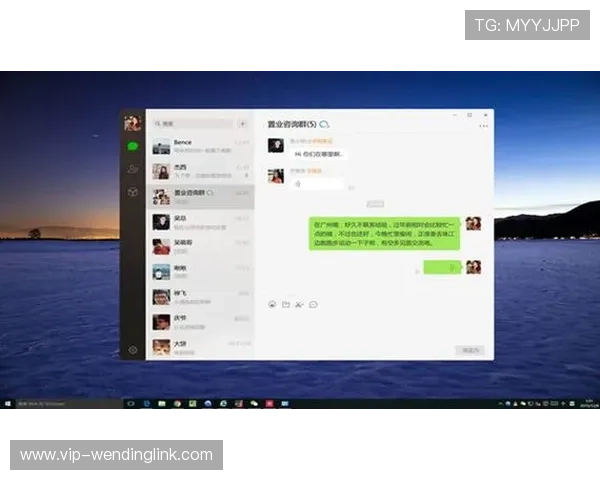This screenshot has height=480, width=600.
Task: Select the 徐飞 conversation
Action: click(200, 296)
